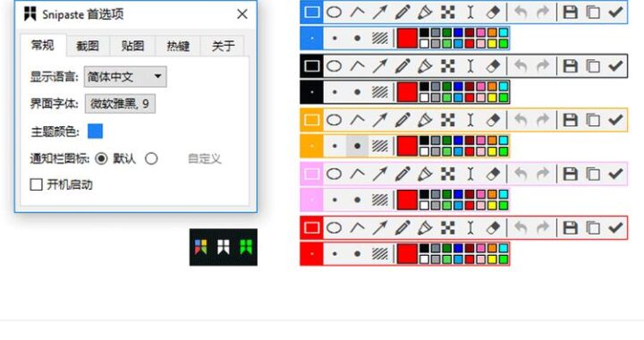Click save icon in blue toolbar
Image resolution: width=644 pixels, height=340 pixels.
tap(570, 12)
